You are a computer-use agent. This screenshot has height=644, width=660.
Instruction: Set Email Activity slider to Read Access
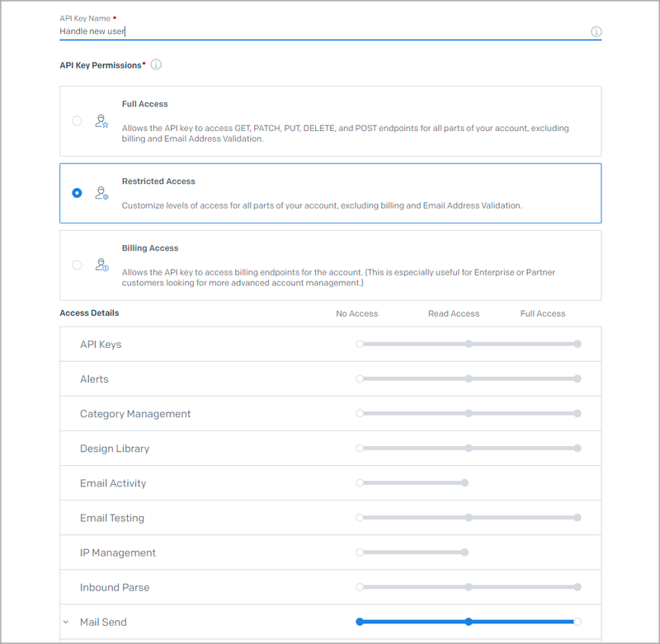[x=464, y=483]
